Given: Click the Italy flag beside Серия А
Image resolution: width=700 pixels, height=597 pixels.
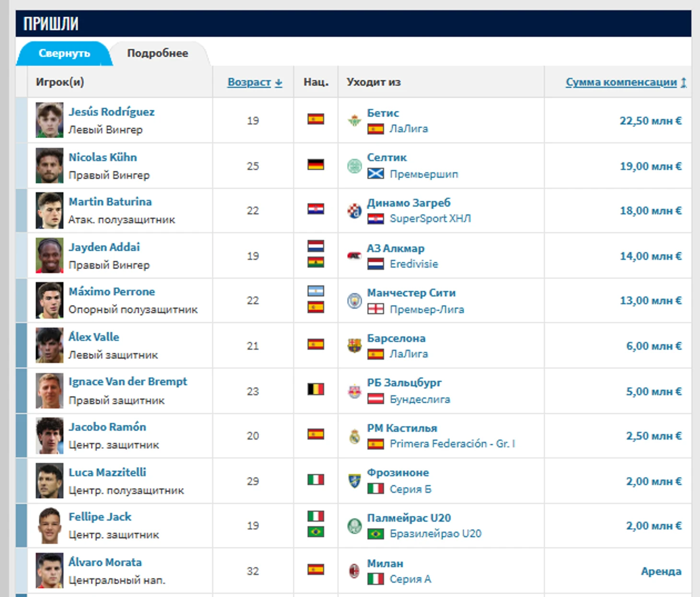Looking at the screenshot, I should coord(376,579).
